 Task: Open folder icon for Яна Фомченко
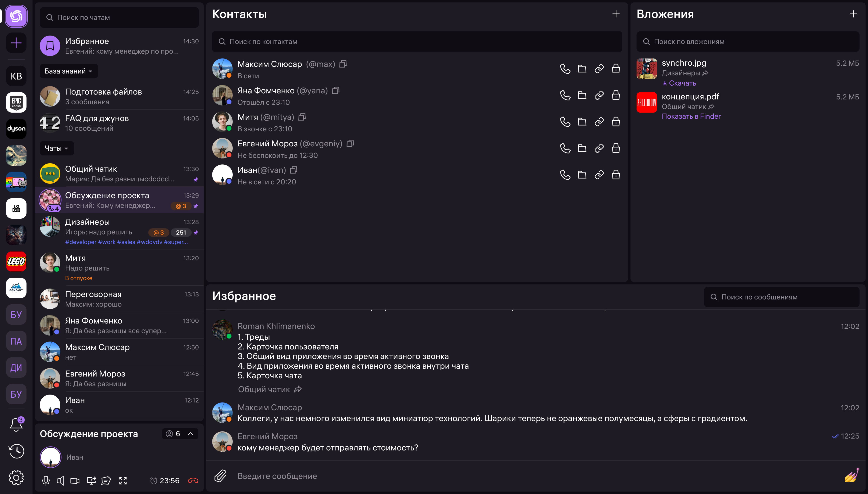(x=582, y=95)
